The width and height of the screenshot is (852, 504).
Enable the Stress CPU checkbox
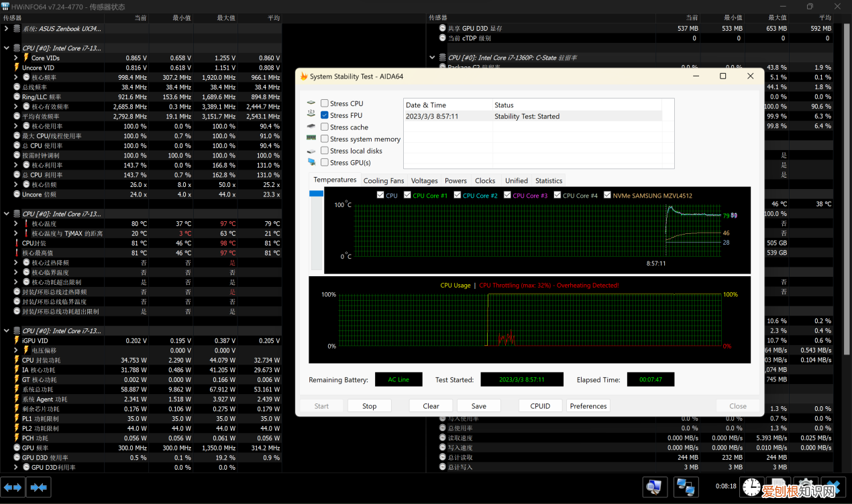[325, 103]
